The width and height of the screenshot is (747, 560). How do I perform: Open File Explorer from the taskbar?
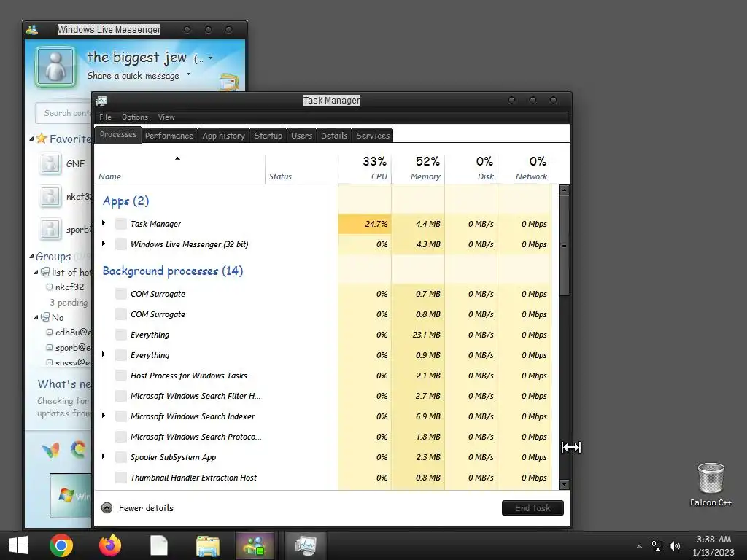[208, 546]
